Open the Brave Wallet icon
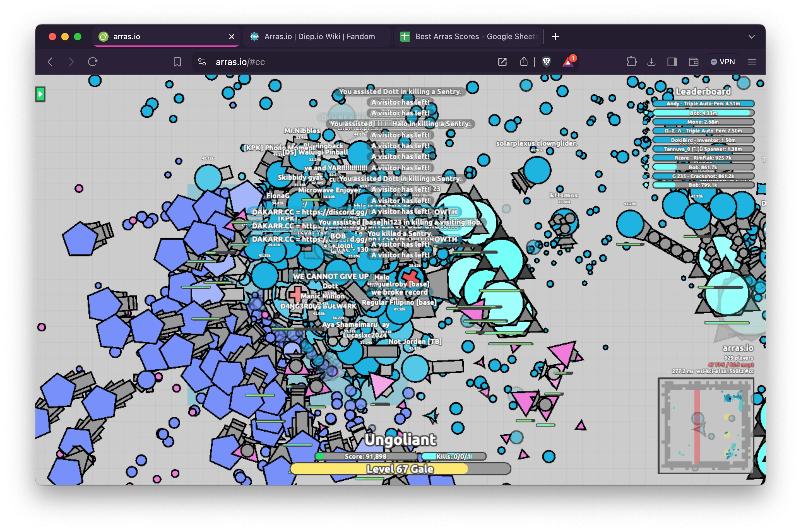 tap(693, 62)
